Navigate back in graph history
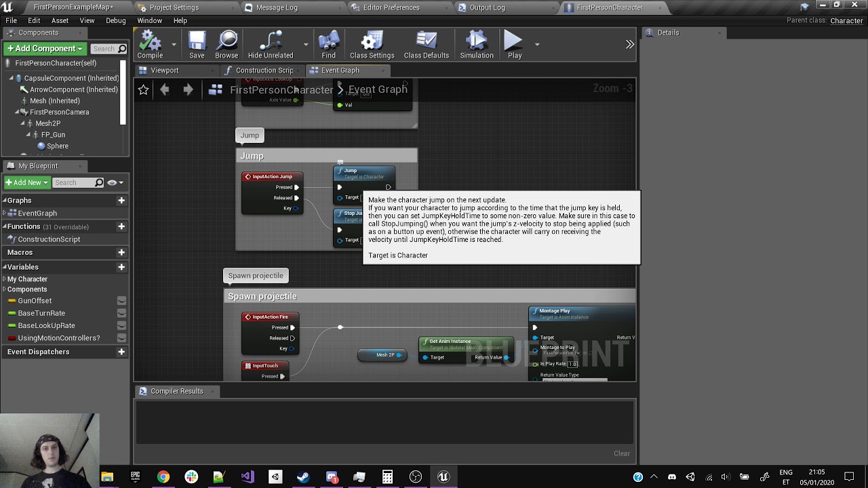This screenshot has width=868, height=488. point(165,89)
